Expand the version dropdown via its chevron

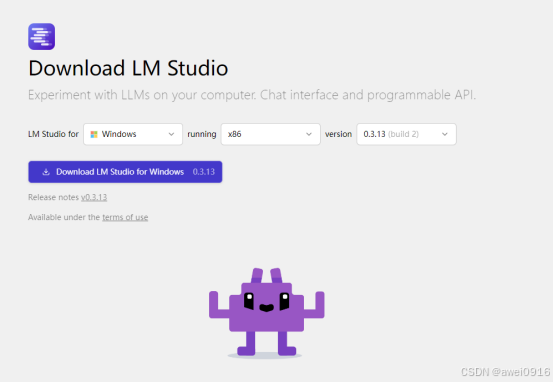click(445, 134)
